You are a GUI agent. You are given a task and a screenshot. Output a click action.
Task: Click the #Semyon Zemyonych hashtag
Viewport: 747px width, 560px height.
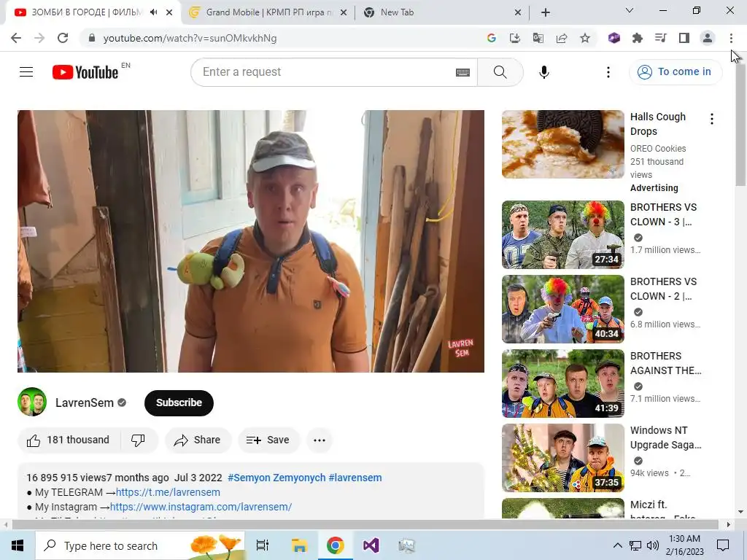tap(276, 478)
